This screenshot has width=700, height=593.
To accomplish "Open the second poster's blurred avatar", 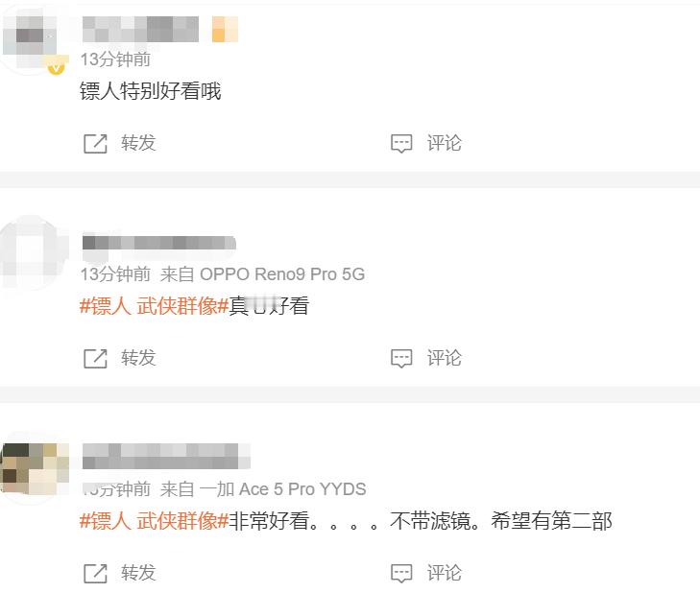I will click(32, 252).
